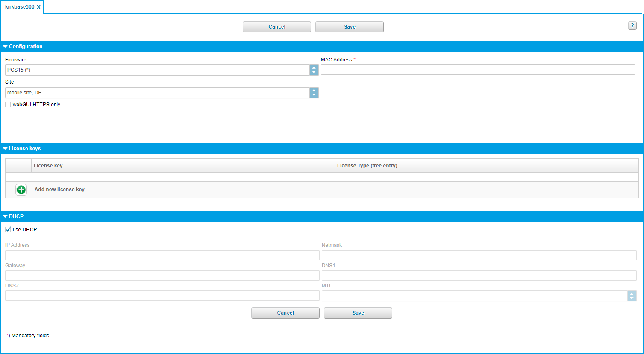Click the top Save button
Viewport: 644px width, 354px height.
click(x=350, y=27)
